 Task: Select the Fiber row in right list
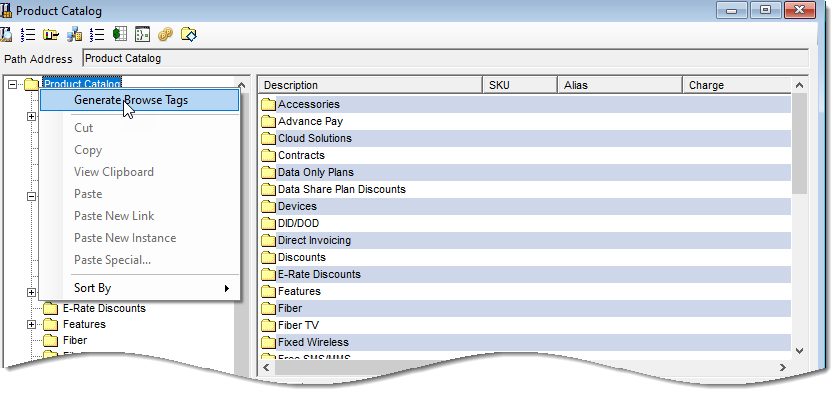tap(525, 309)
